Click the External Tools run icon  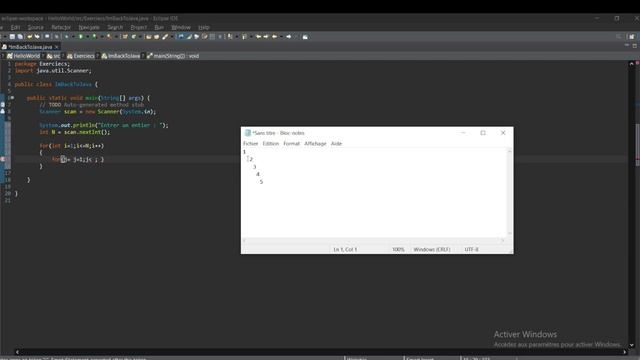tap(109, 37)
